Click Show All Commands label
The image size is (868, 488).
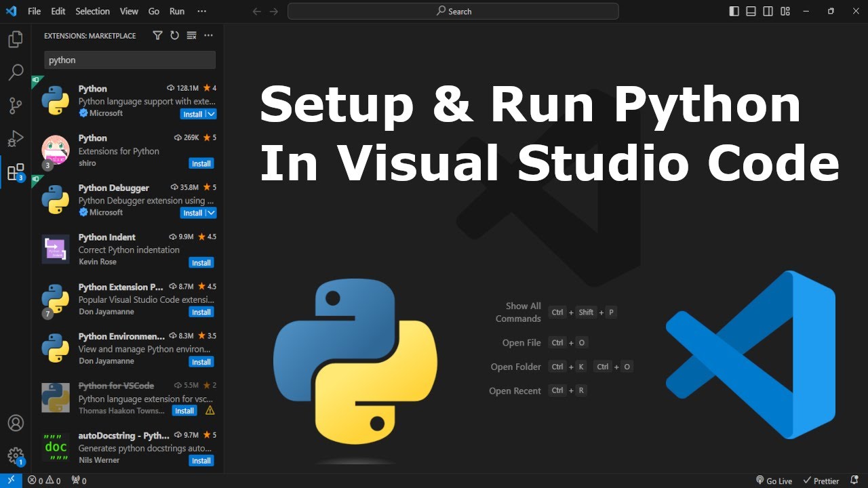(518, 312)
